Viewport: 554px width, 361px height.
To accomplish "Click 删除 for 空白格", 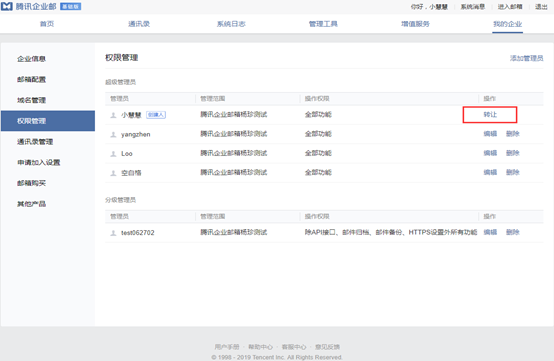I will click(513, 172).
